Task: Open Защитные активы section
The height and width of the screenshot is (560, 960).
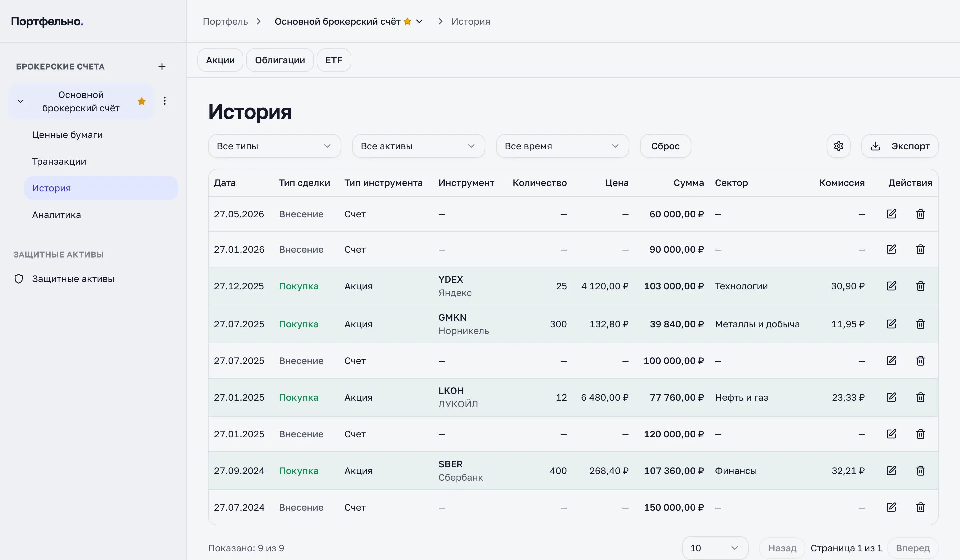Action: pos(73,279)
